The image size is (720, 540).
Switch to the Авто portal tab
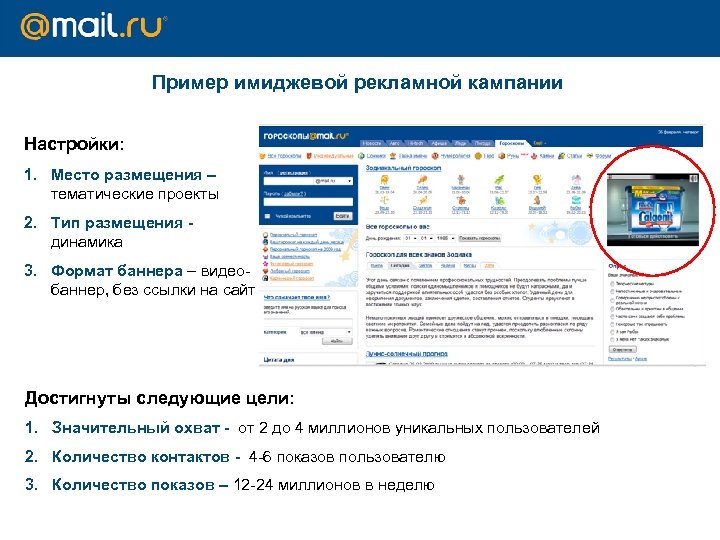[x=395, y=143]
